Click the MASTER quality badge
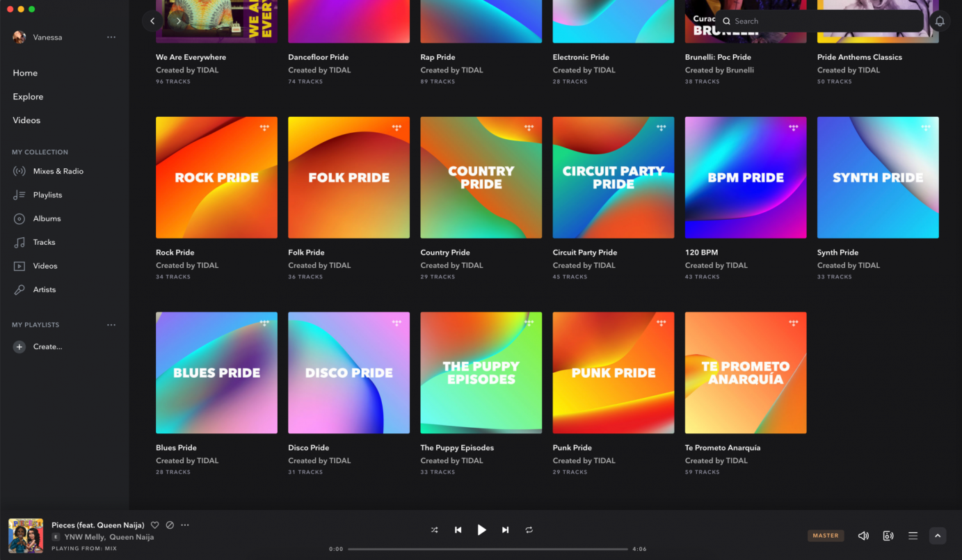The height and width of the screenshot is (560, 962). coord(826,536)
